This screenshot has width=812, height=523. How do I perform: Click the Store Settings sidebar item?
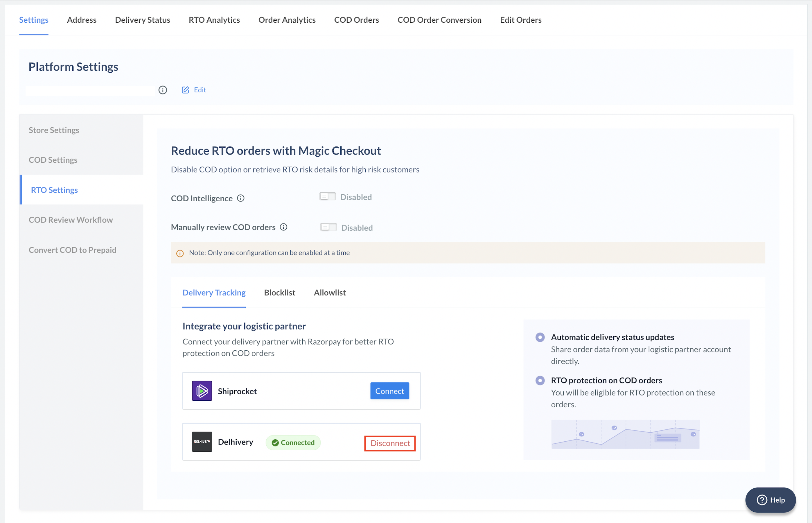pos(54,130)
